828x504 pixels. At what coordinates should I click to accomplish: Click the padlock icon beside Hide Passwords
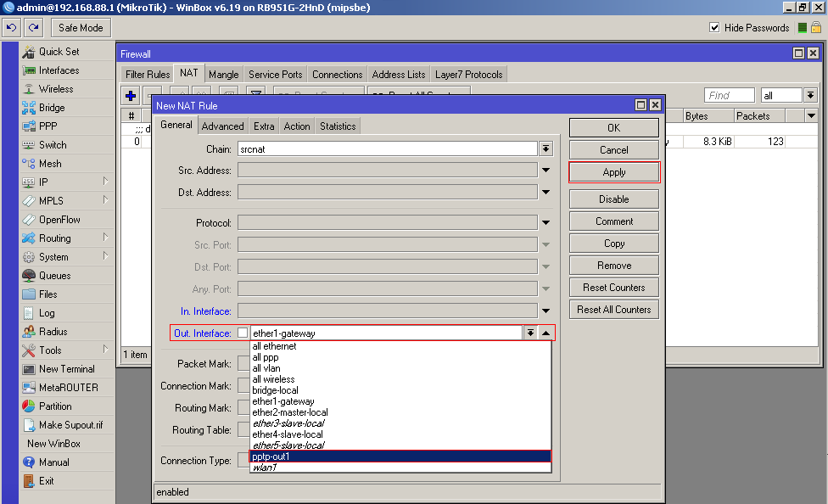pyautogui.click(x=816, y=27)
